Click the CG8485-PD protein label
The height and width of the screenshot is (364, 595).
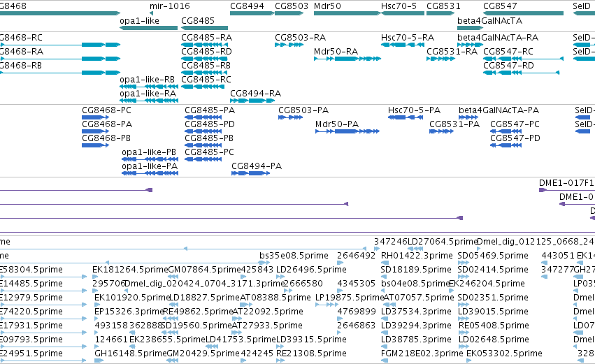point(210,124)
